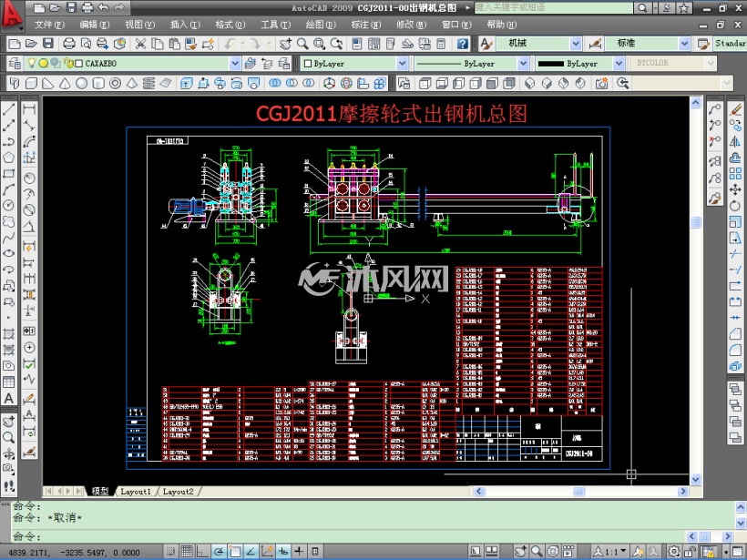Open the annotation scale 1:1 dropdown

pos(610,552)
